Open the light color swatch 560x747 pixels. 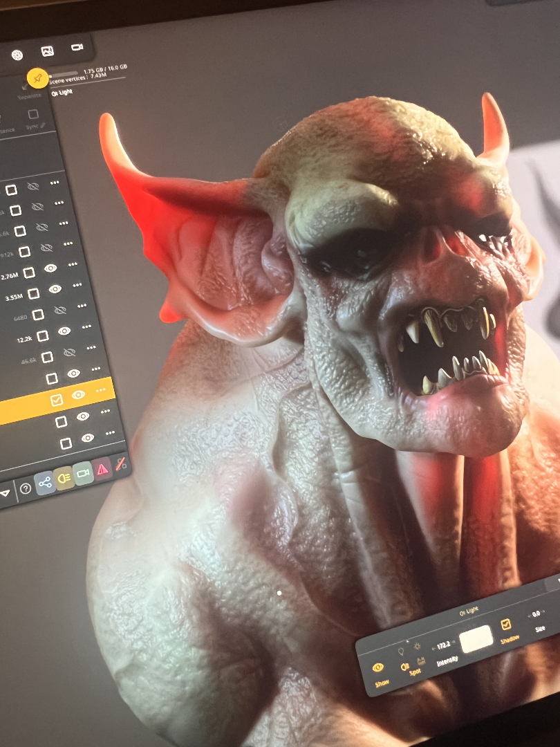tap(476, 639)
